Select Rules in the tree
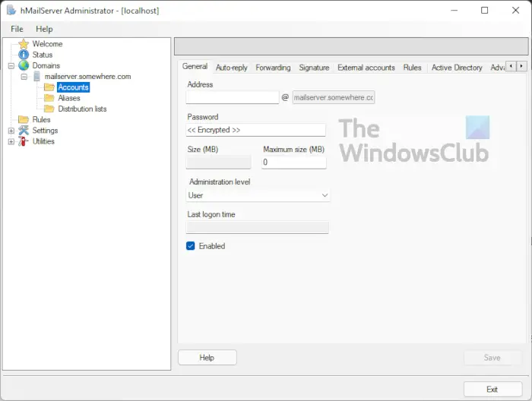Screen dimensions: 532x401 (x=41, y=120)
